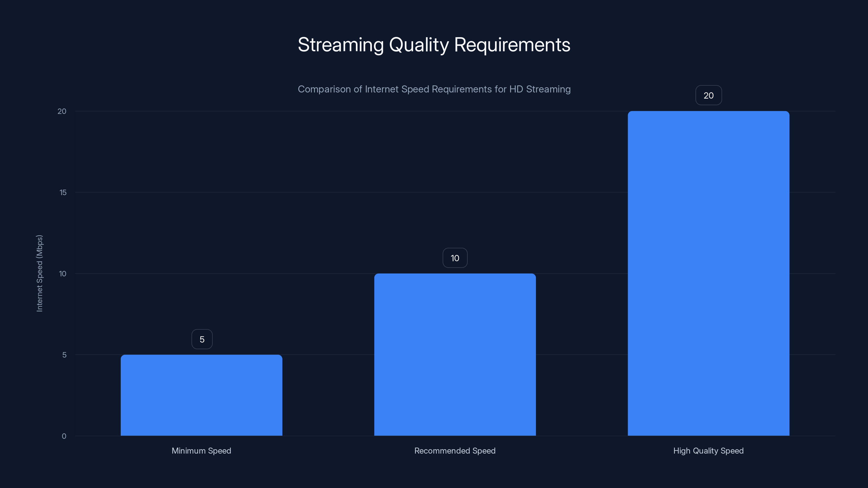Click the "High Quality Speed" axis label
The width and height of the screenshot is (868, 488).
pyautogui.click(x=708, y=451)
